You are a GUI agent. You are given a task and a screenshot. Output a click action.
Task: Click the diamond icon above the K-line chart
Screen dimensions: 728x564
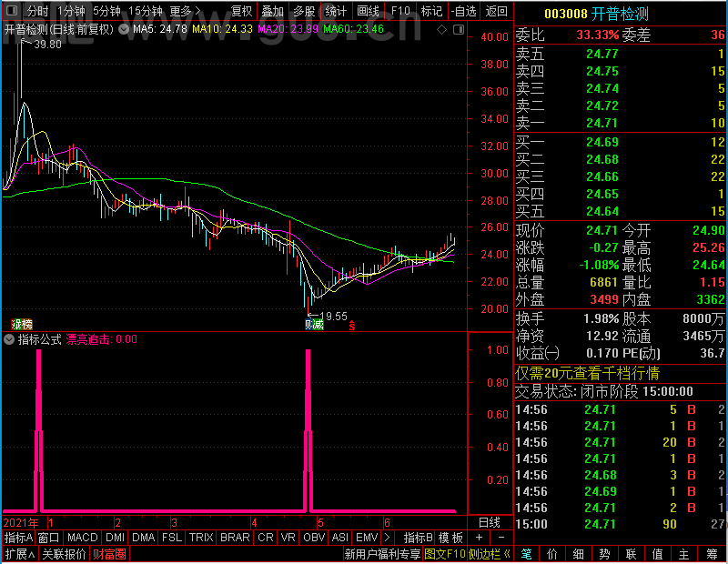point(442,30)
